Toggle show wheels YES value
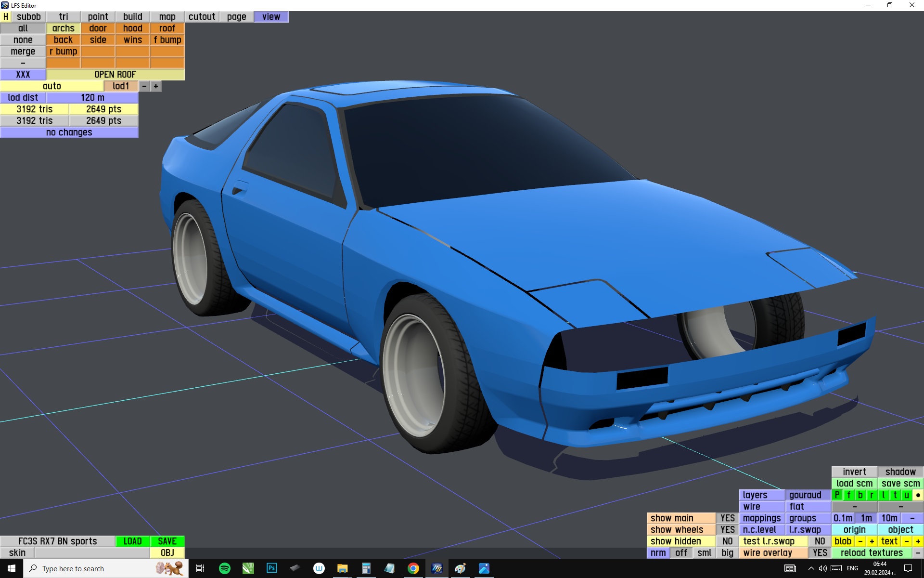 click(727, 529)
